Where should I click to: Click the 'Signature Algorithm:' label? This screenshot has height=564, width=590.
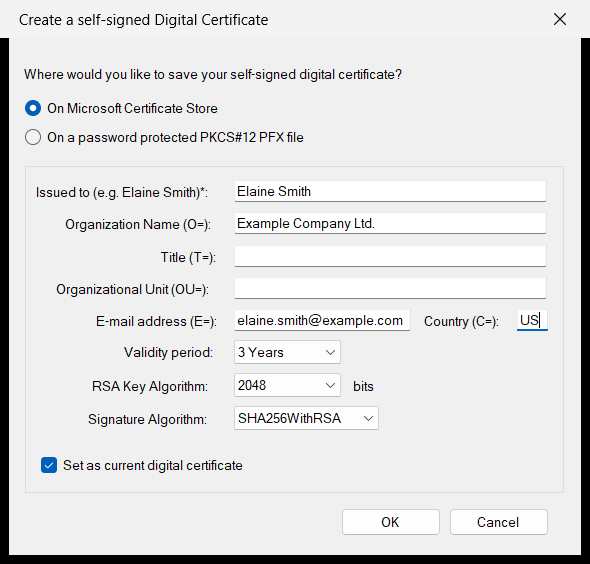(x=148, y=419)
